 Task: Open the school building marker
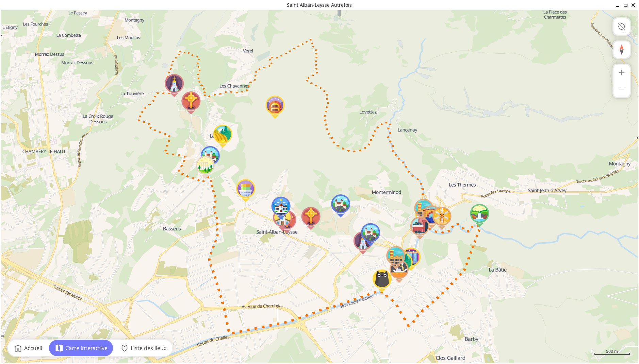click(281, 205)
